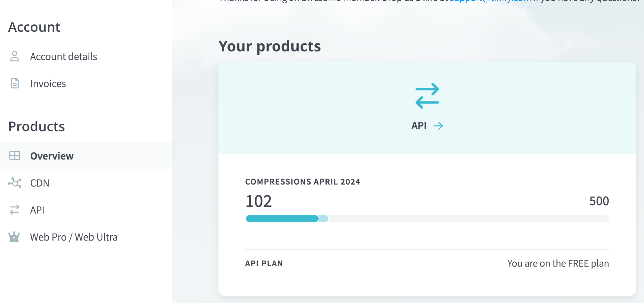Click the compressions count 102
The height and width of the screenshot is (303, 644).
pos(259,201)
